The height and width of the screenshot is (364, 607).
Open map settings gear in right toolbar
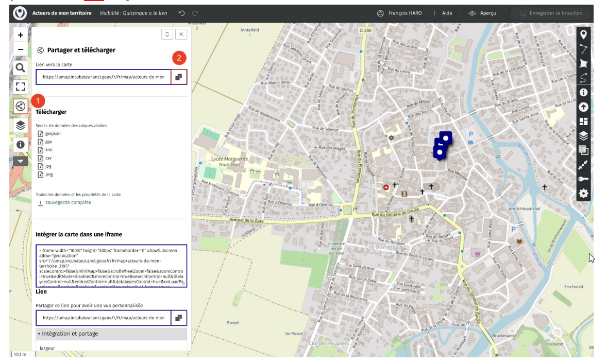[583, 194]
